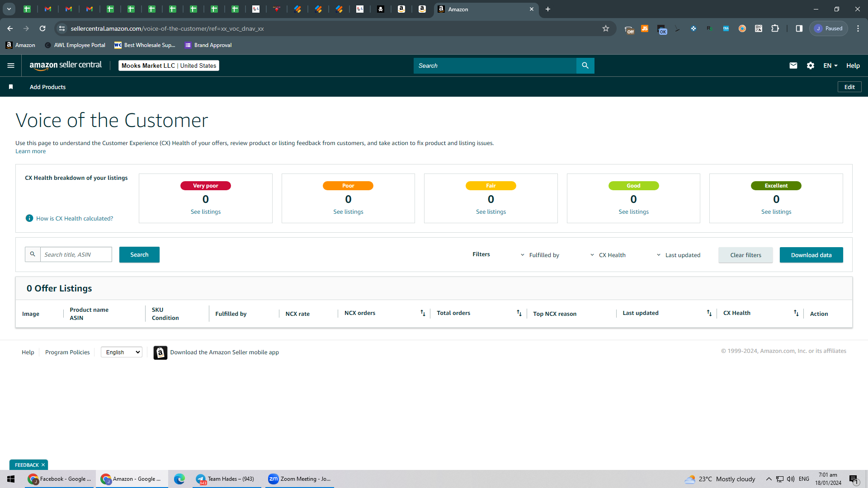Viewport: 868px width, 488px height.
Task: Sort by NCX orders arrows
Action: click(423, 313)
